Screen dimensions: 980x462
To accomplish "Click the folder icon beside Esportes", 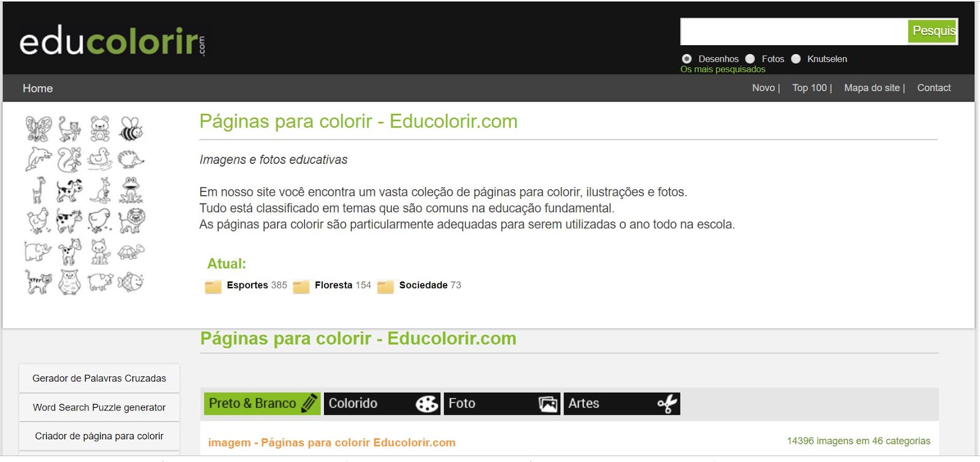I will pos(213,286).
